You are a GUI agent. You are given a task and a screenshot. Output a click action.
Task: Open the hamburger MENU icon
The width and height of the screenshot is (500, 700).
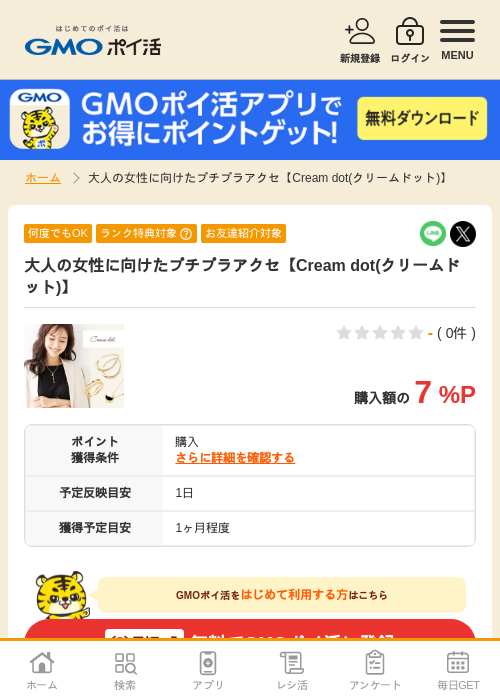457,31
